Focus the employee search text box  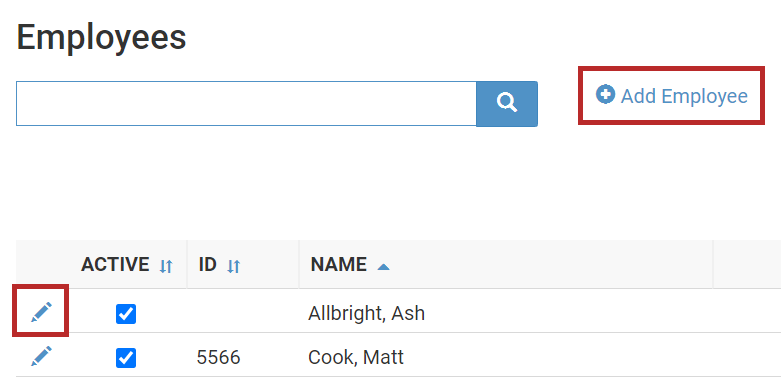click(246, 104)
